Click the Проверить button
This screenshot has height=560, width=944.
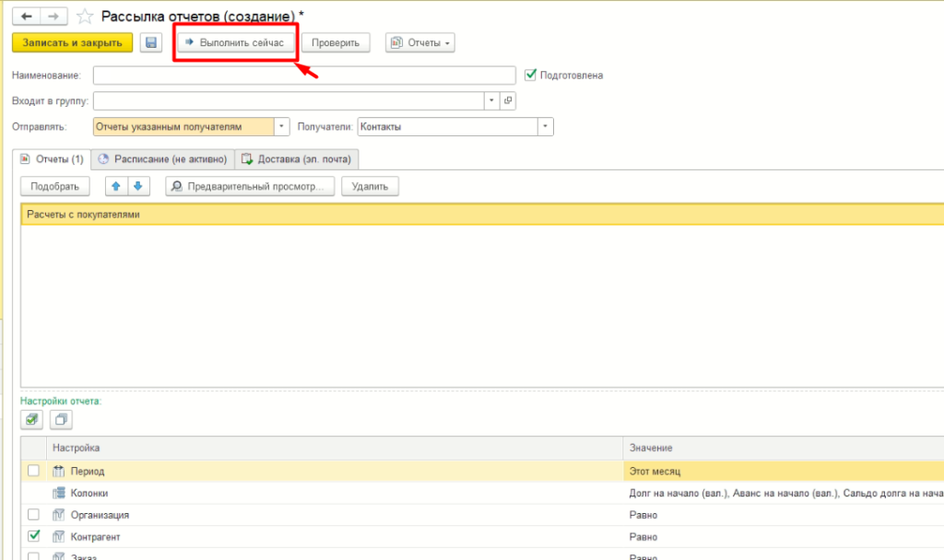click(336, 42)
